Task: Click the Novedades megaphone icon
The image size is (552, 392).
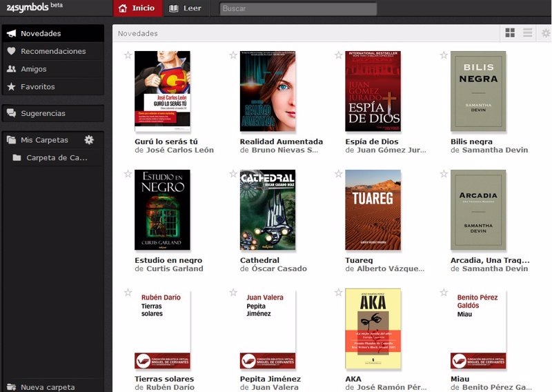Action: tap(11, 33)
